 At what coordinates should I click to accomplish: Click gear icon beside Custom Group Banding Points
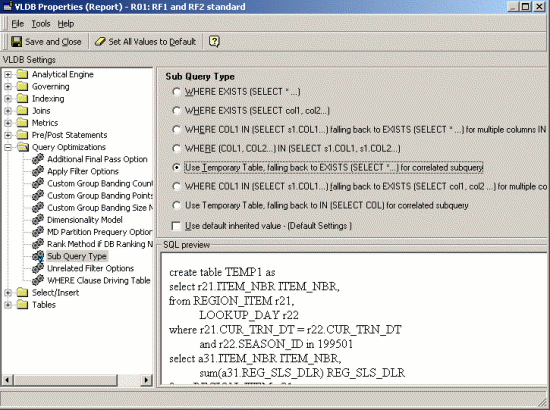[x=38, y=195]
